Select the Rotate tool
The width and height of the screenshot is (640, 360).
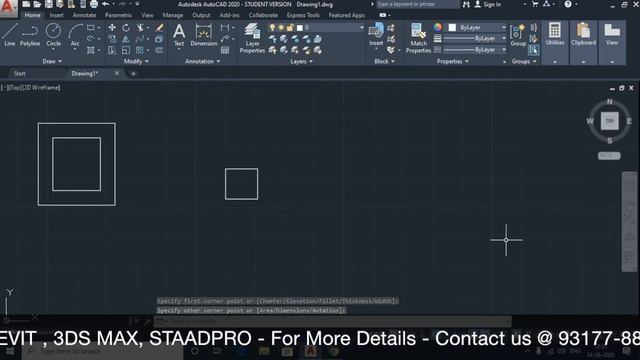[126, 28]
